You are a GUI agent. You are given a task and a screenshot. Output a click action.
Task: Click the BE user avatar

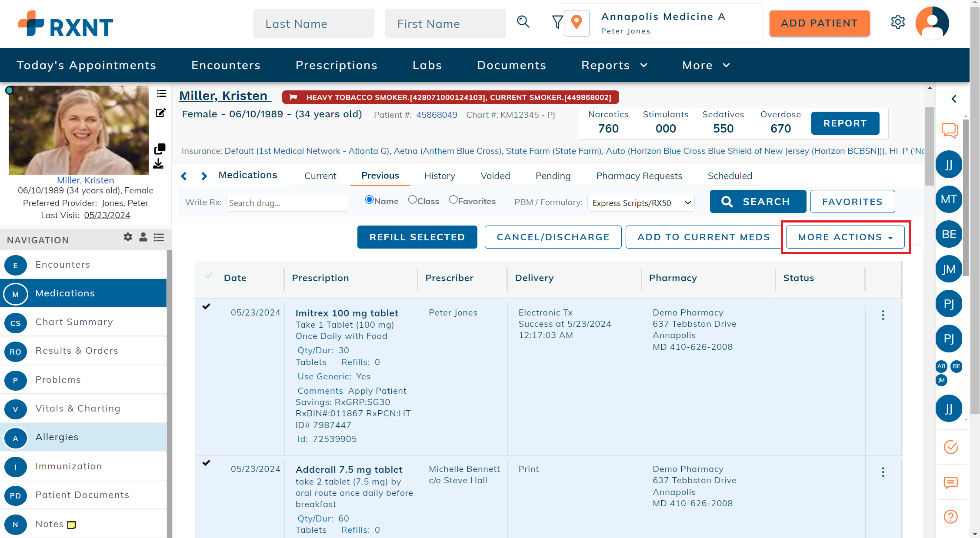coord(949,234)
